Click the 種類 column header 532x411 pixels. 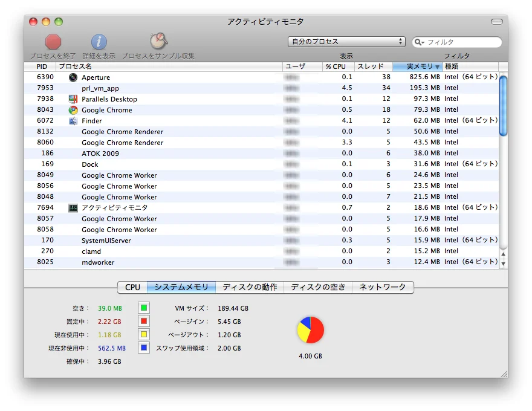coord(471,66)
